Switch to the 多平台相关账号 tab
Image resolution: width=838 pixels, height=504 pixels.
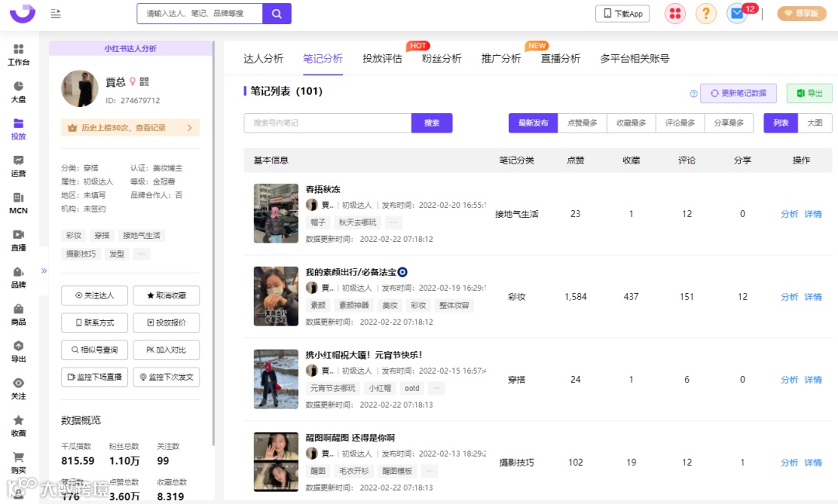click(x=635, y=59)
